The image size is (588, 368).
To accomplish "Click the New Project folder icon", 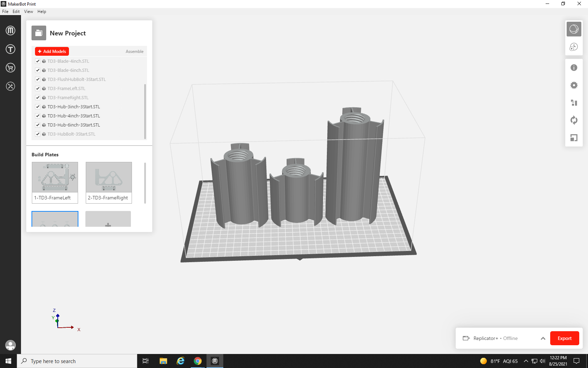I will (x=39, y=33).
